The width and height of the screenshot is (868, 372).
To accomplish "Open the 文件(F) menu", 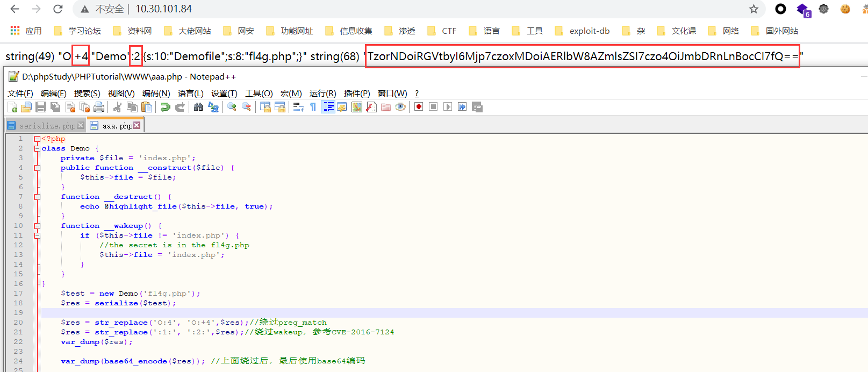I will click(x=20, y=94).
